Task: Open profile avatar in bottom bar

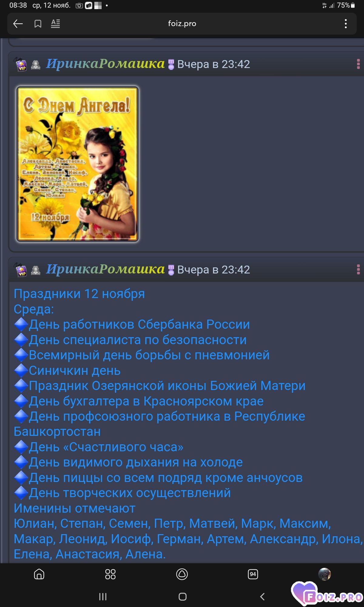Action: pos(324,574)
